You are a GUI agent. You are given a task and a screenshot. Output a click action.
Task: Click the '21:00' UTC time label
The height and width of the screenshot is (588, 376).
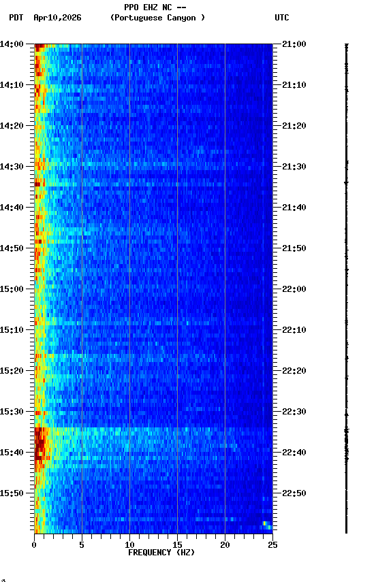tap(294, 44)
